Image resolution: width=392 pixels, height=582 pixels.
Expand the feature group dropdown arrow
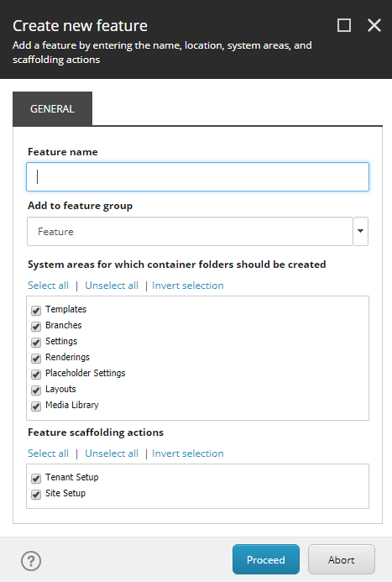coord(360,231)
